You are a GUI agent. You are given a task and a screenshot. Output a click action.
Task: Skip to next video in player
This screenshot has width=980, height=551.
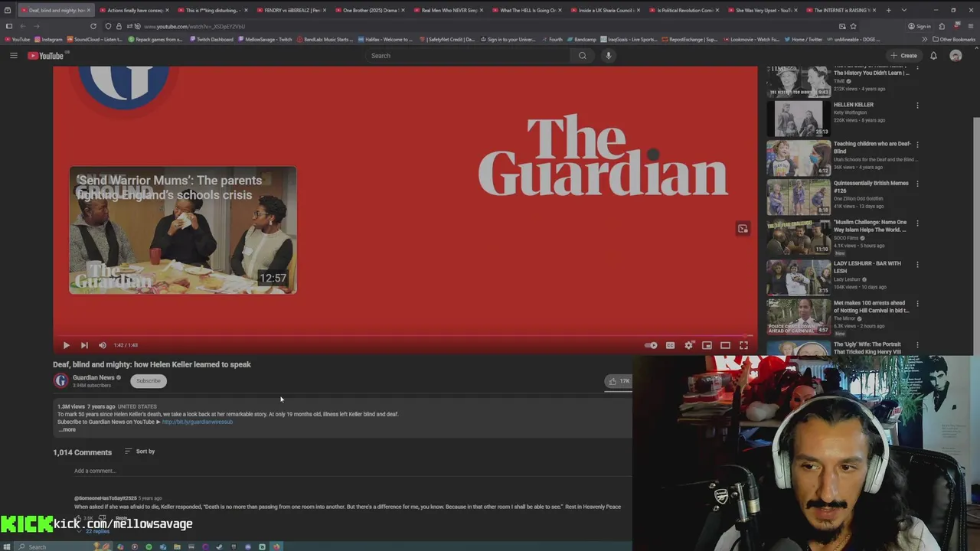pyautogui.click(x=84, y=345)
